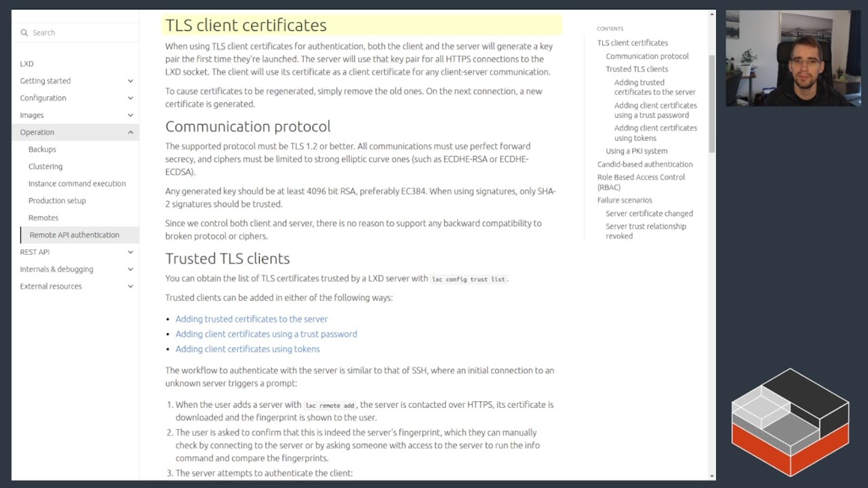Expand the Internals & debugging chevron
This screenshot has width=868, height=488.
tap(130, 269)
